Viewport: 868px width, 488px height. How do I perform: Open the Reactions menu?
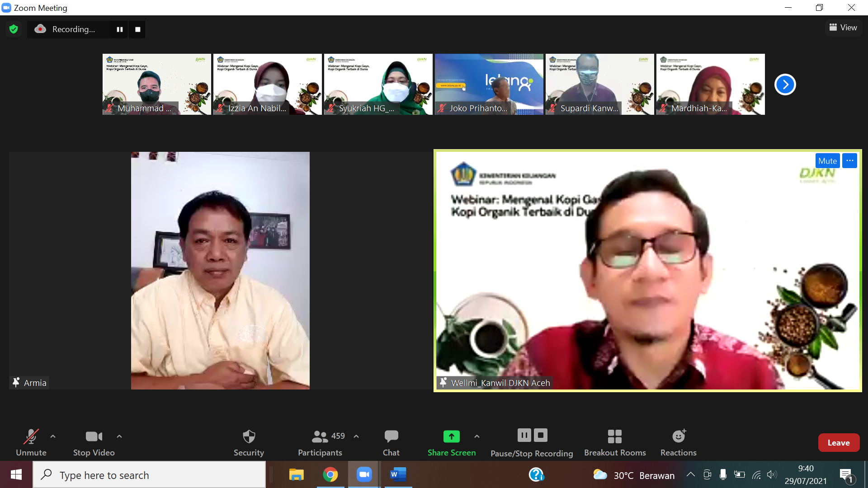(678, 437)
